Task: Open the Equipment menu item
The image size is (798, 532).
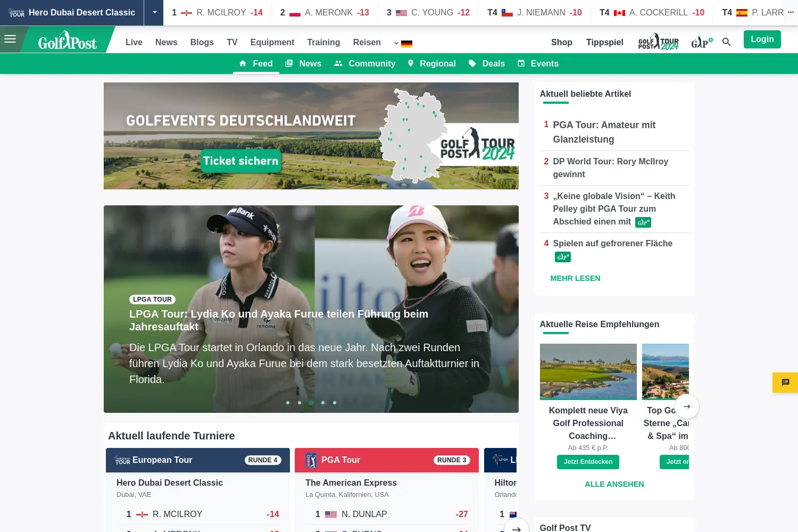Action: [272, 42]
